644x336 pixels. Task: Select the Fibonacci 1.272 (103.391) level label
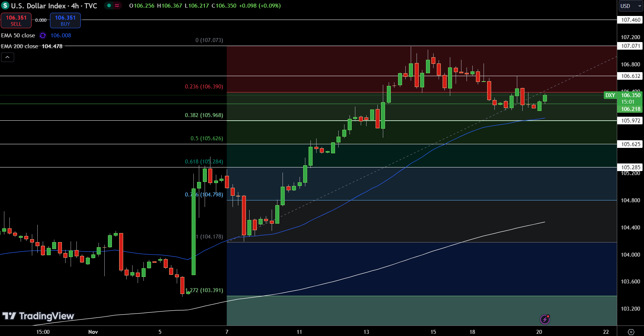204,290
